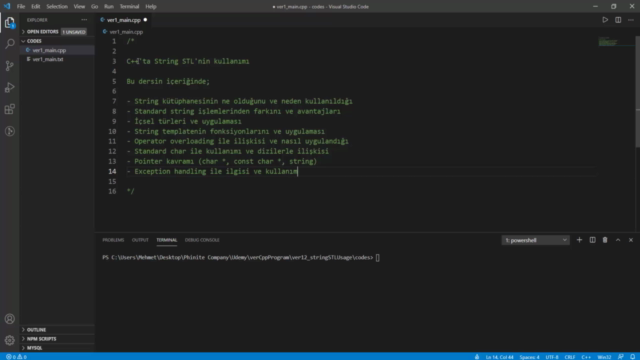Open the Manage gear icon

[10, 340]
